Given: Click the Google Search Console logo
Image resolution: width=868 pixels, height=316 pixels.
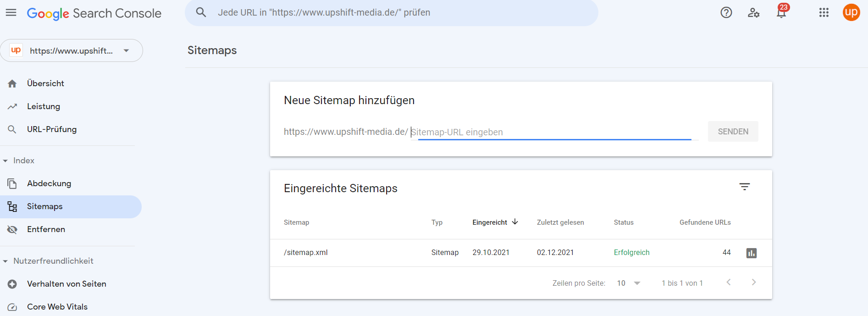Looking at the screenshot, I should (x=94, y=13).
